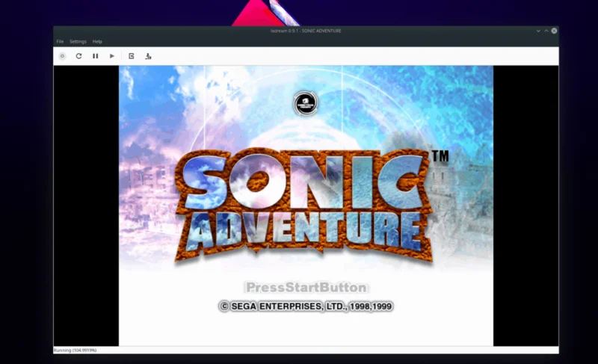Click the load state document icon
Image resolution: width=598 pixels, height=364 pixels.
tap(132, 56)
